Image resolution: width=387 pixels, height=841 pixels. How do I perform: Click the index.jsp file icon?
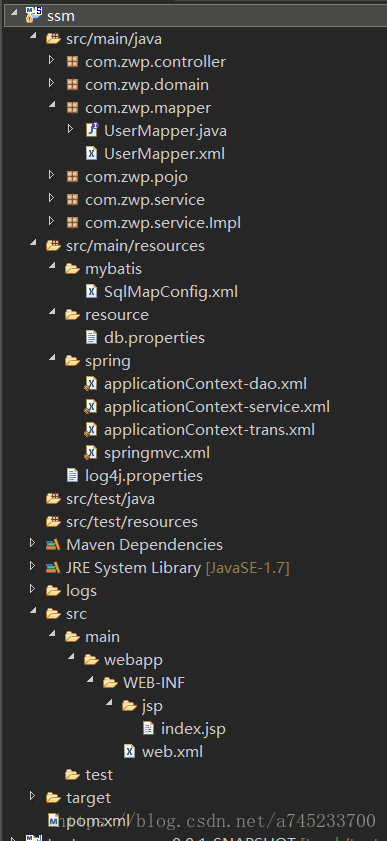(148, 729)
